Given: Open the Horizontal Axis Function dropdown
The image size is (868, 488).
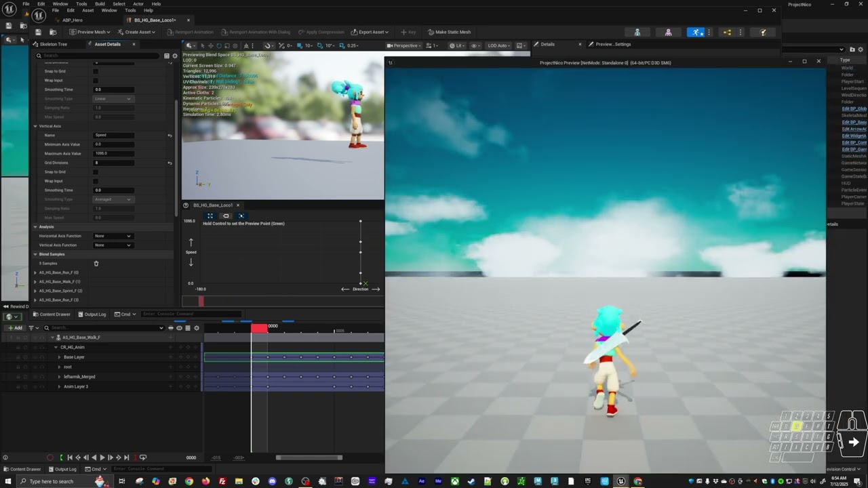Looking at the screenshot, I should point(113,236).
